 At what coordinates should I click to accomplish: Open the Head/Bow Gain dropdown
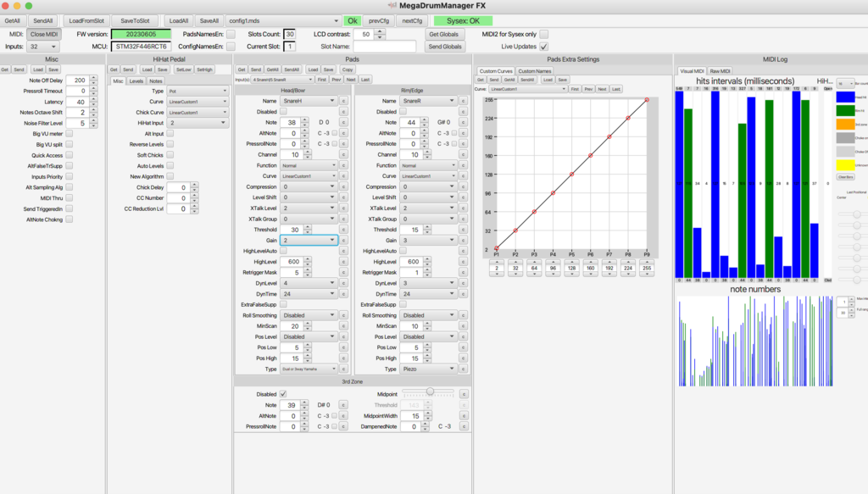point(309,240)
